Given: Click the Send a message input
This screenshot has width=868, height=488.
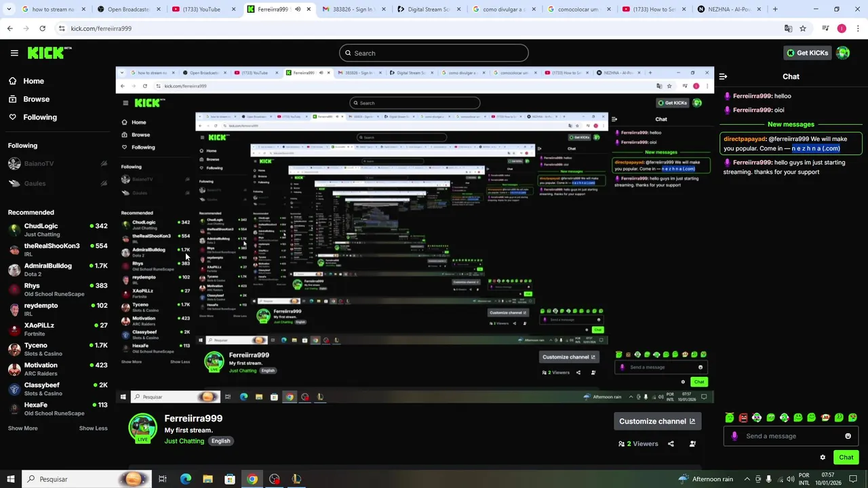Looking at the screenshot, I should [791, 436].
